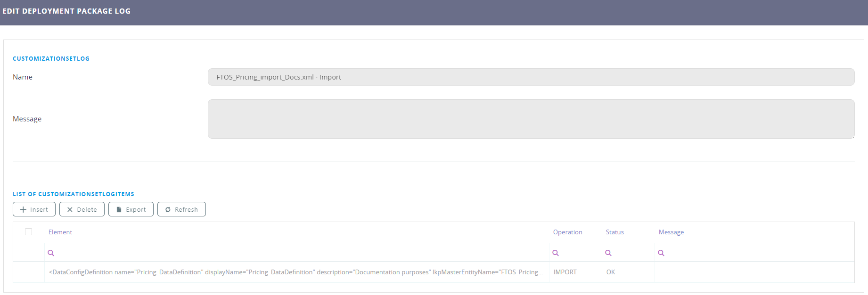Sort by the Message column header
Viewport: 868px width, 295px height.
coord(671,232)
